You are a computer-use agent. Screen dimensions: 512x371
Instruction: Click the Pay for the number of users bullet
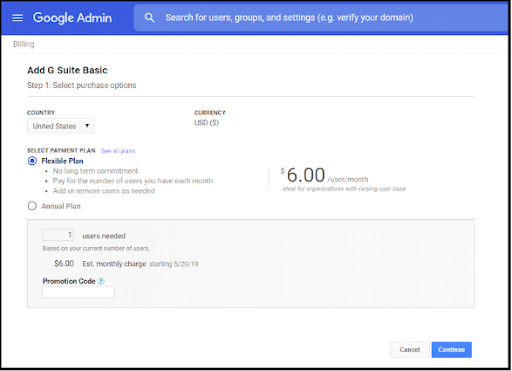(133, 181)
